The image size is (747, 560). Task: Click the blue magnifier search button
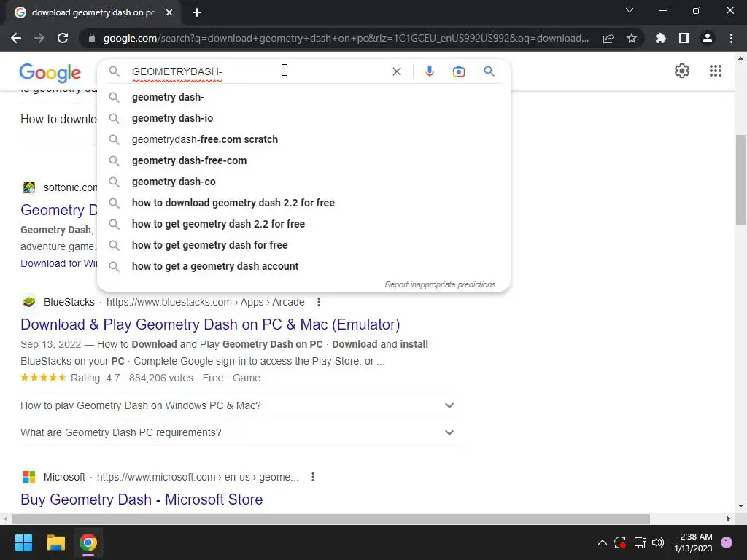tap(489, 71)
